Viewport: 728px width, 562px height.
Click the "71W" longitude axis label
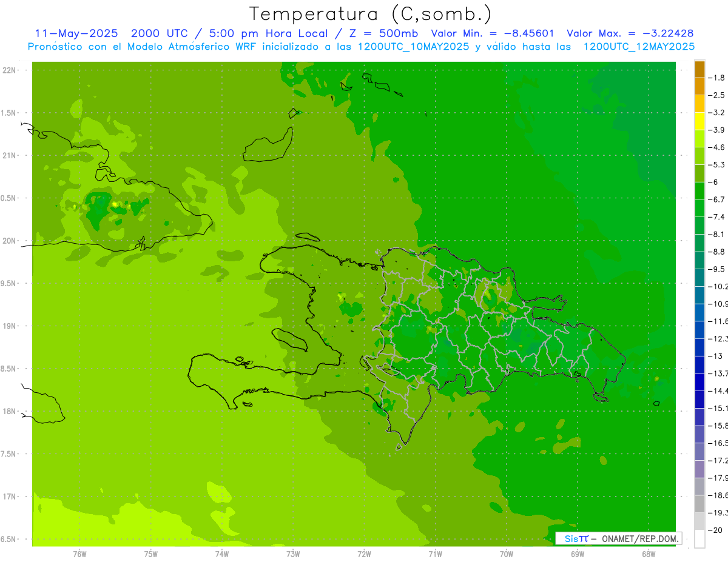(x=435, y=554)
